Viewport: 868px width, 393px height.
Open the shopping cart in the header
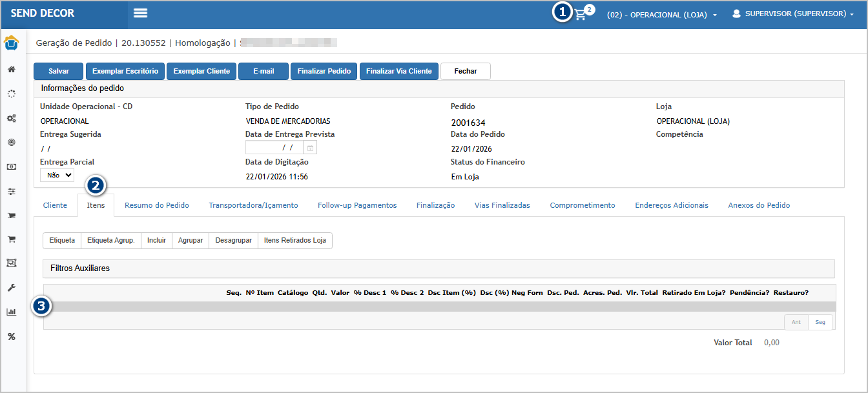click(581, 14)
